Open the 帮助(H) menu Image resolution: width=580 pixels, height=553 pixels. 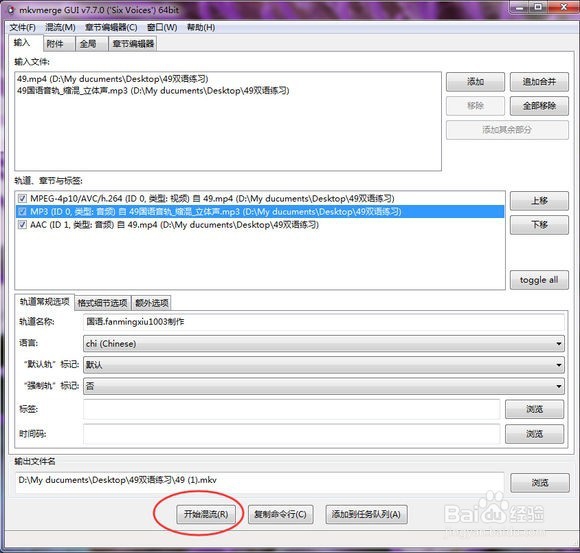coord(201,27)
